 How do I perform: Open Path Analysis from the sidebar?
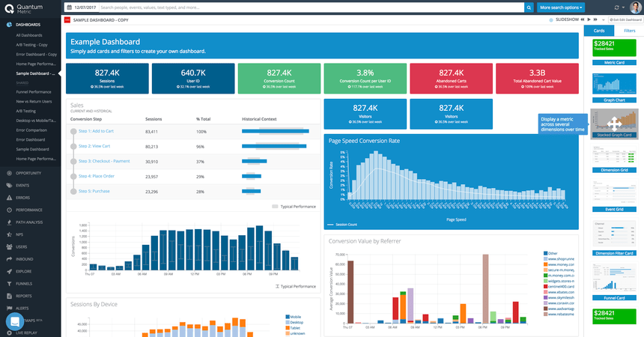(x=28, y=222)
